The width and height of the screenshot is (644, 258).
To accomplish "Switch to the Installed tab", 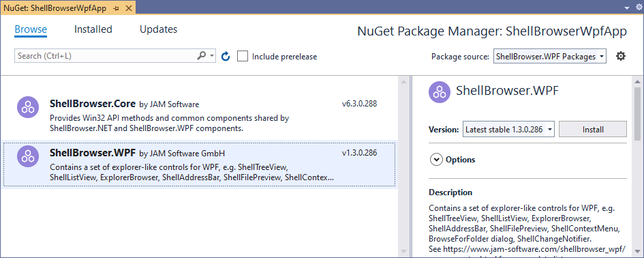I will click(93, 29).
